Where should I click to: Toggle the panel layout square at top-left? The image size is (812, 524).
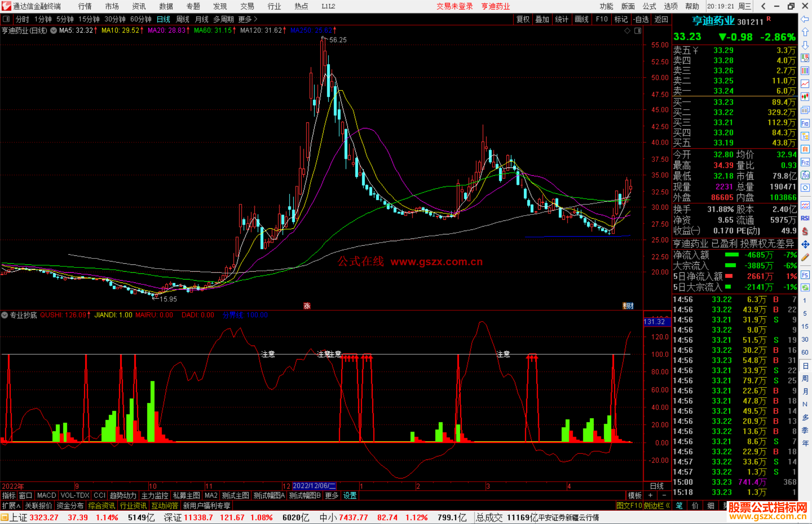pyautogui.click(x=6, y=19)
